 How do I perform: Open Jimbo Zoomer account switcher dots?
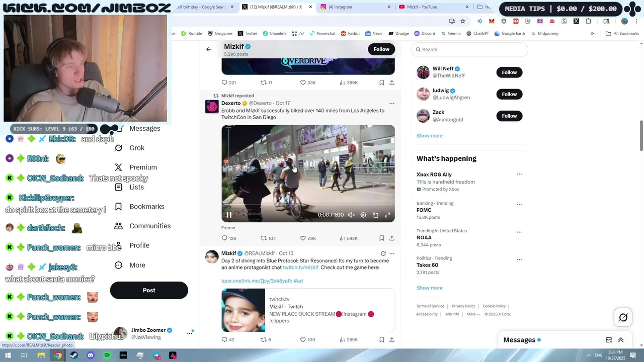(190, 333)
